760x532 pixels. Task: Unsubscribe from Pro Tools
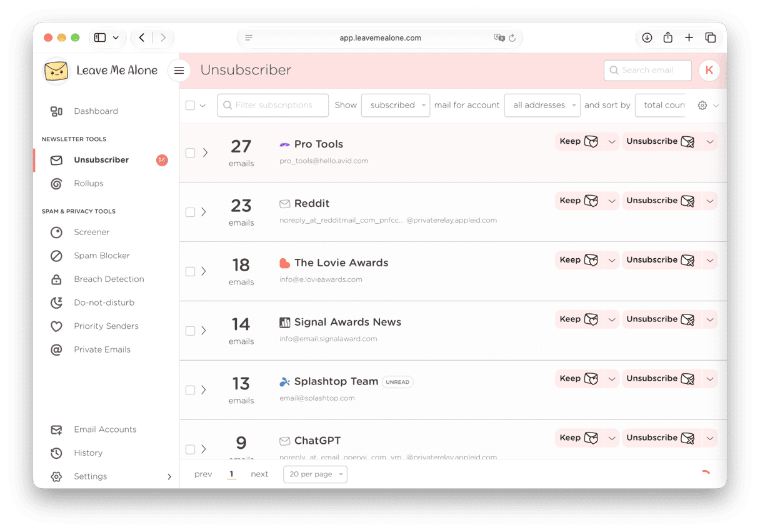coord(661,142)
